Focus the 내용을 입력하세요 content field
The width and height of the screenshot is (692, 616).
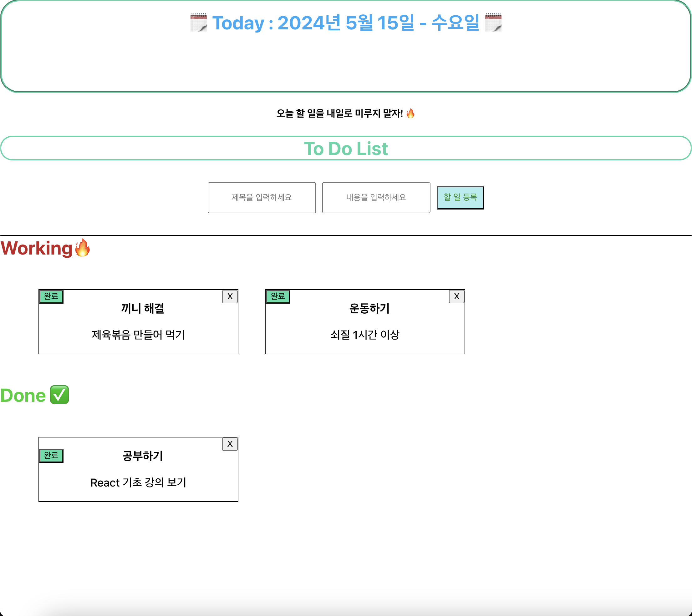click(x=376, y=198)
